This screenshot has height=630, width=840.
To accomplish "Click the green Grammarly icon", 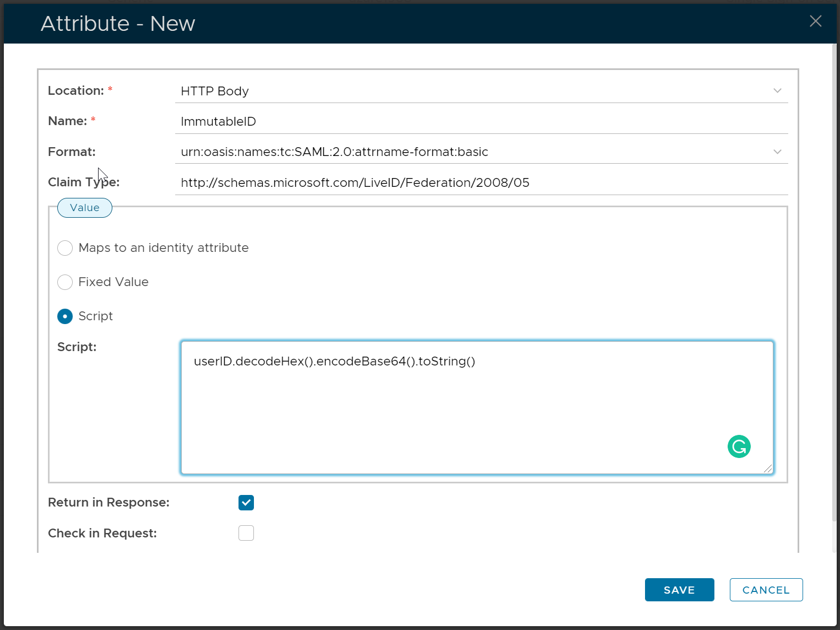I will (x=739, y=446).
